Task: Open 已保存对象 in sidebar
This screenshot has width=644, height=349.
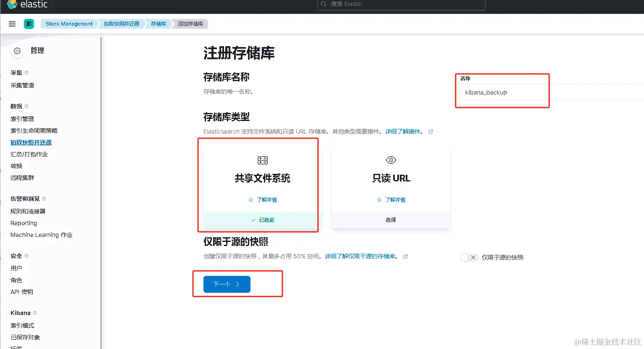Action: 25,337
